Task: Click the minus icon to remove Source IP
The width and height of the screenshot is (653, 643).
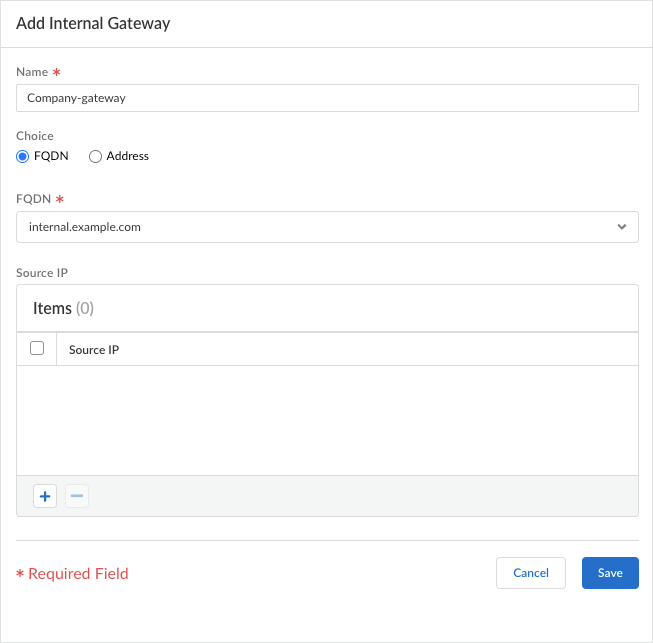Action: point(77,496)
